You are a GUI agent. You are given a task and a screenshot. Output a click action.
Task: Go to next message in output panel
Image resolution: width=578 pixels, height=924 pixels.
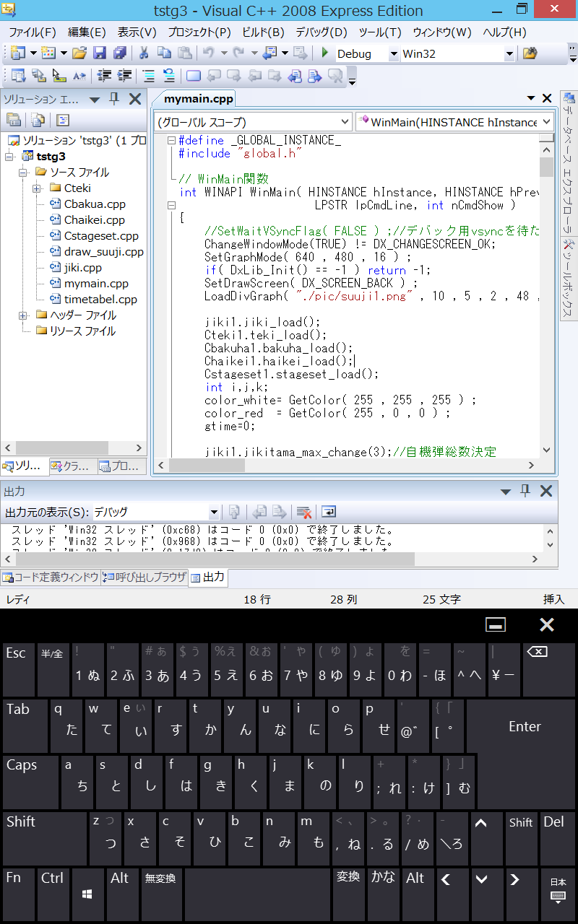[x=279, y=512]
